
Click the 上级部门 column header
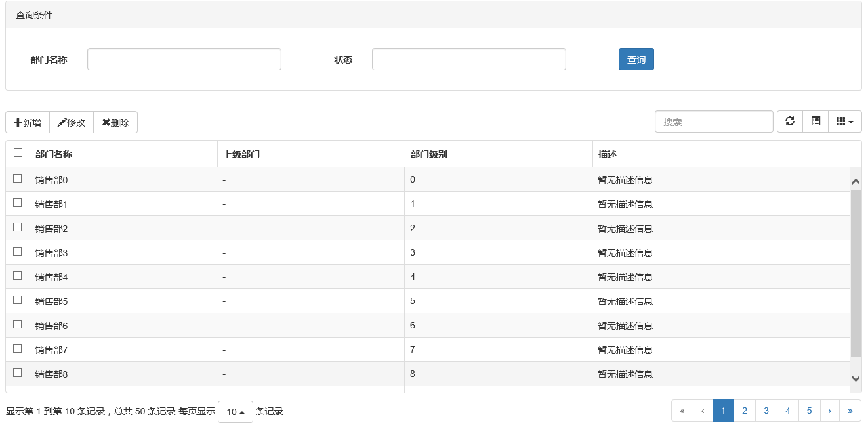click(x=311, y=154)
